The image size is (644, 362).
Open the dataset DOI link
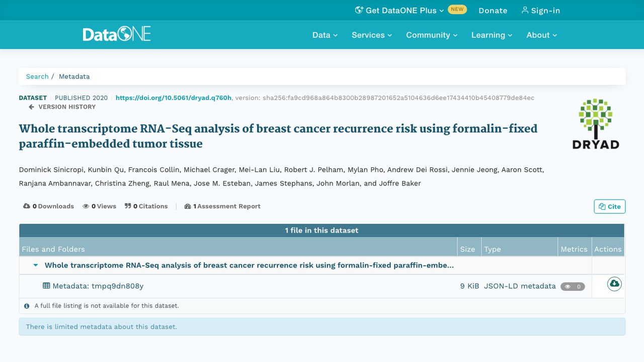pyautogui.click(x=174, y=98)
